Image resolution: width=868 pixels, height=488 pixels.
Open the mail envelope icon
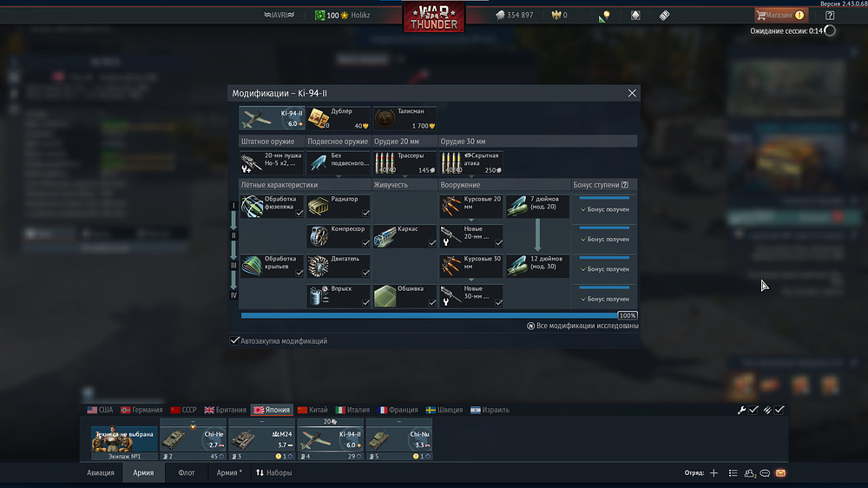[780, 473]
